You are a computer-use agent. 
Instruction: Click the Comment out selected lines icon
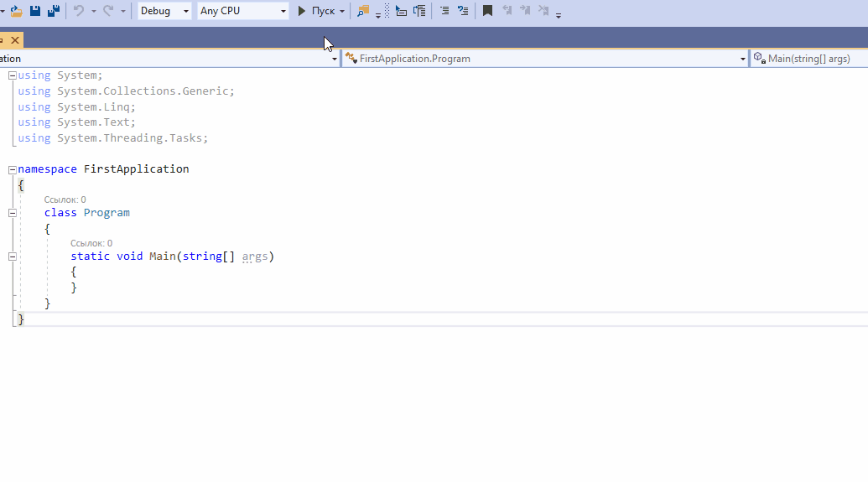click(444, 11)
